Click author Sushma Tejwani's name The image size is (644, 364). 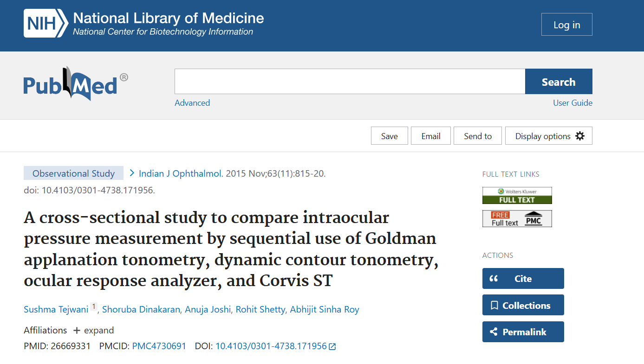(56, 309)
